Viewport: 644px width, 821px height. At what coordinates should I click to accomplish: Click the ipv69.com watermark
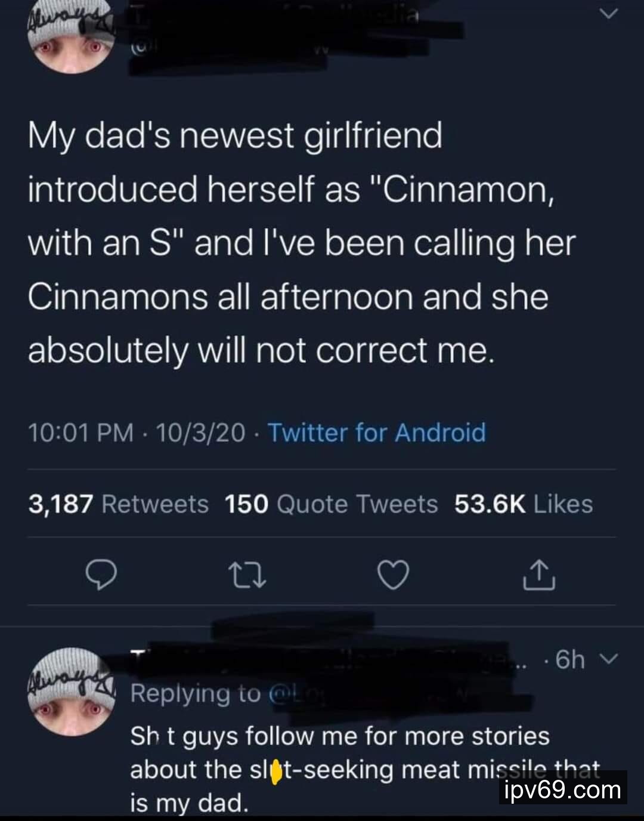click(562, 789)
